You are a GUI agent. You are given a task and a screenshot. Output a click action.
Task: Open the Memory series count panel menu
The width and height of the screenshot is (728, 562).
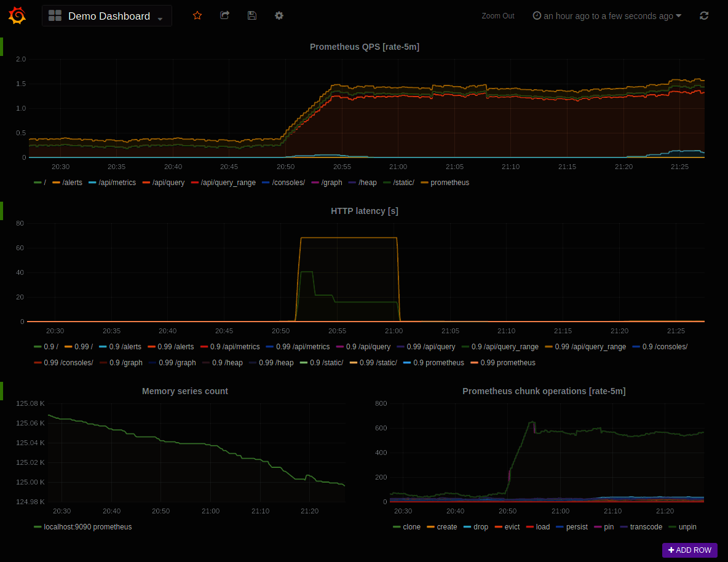point(185,391)
